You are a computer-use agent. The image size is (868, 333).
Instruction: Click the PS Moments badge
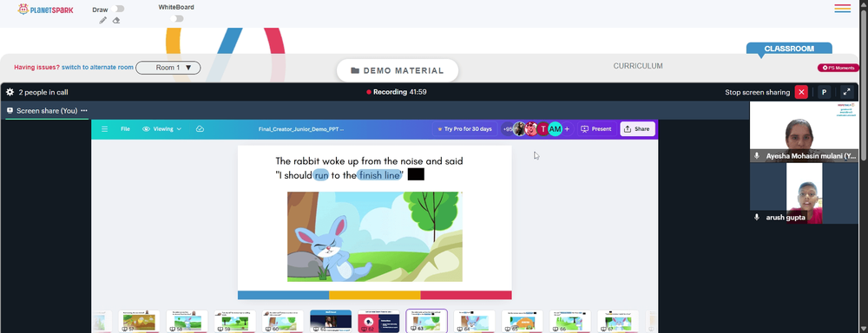pyautogui.click(x=838, y=68)
